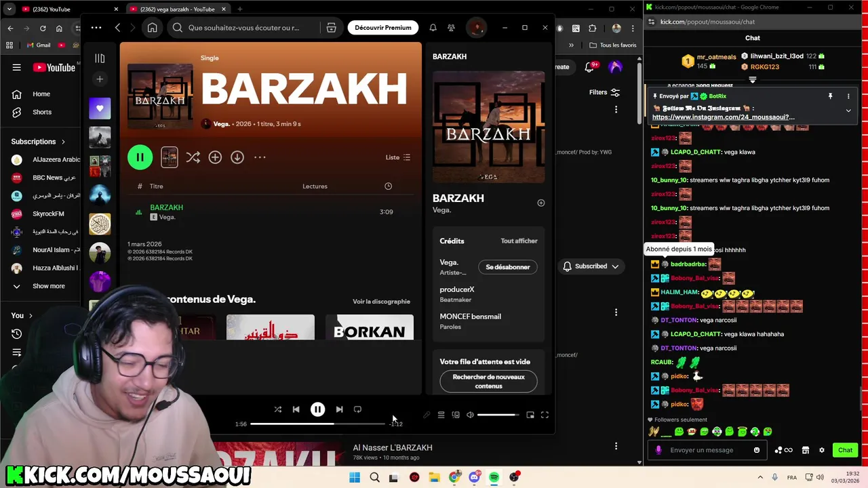Open Spotify home page icon
This screenshot has height=488, width=868.
coord(152,28)
